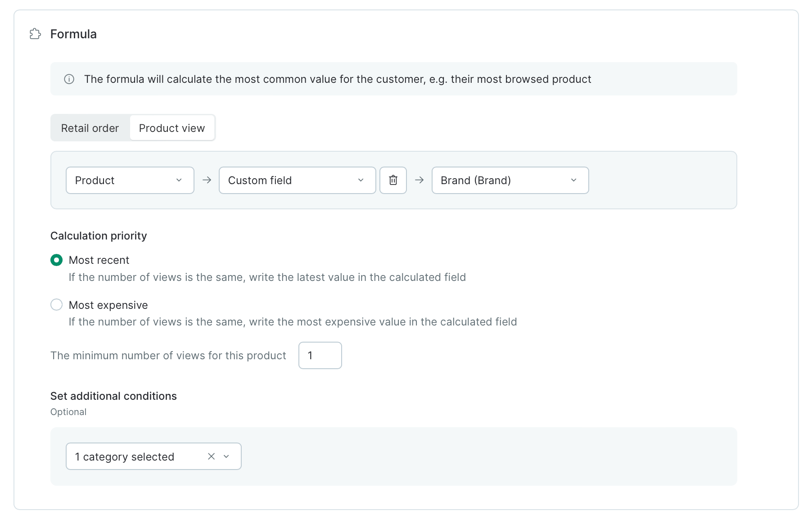Click the arrow before the Brand (Brand) dropdown
This screenshot has width=812, height=515.
tap(419, 180)
